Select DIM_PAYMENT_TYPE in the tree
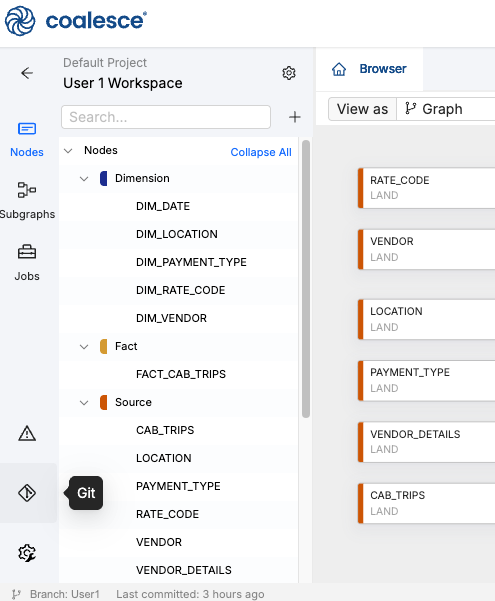This screenshot has width=495, height=601. coord(191,262)
